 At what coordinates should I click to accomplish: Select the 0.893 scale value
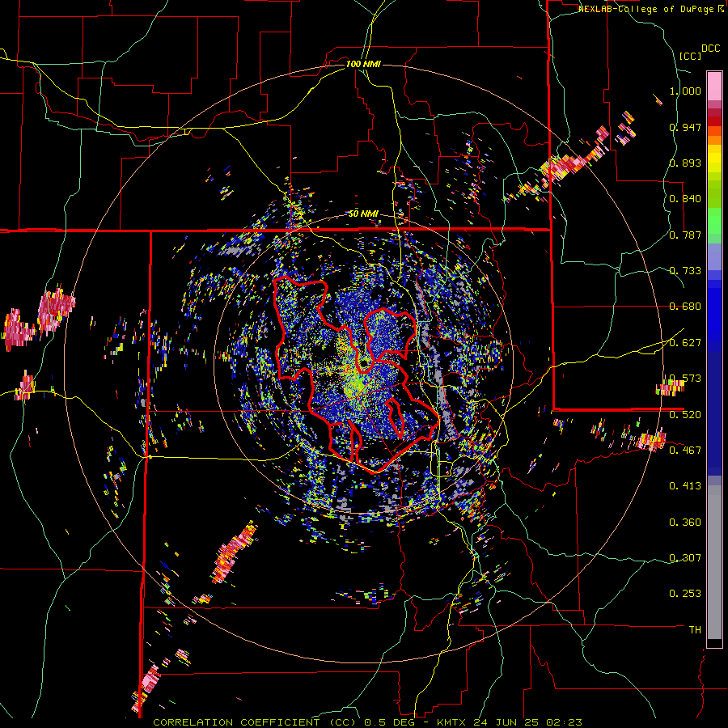tap(685, 163)
